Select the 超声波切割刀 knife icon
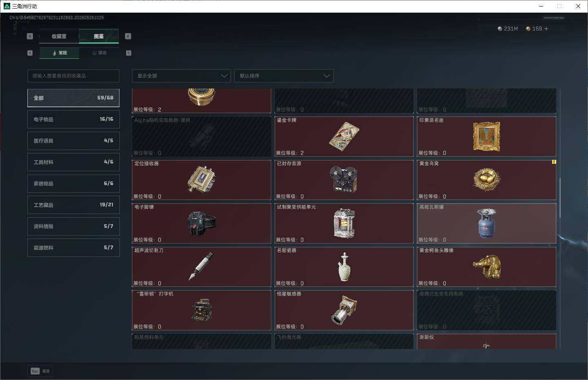 (x=201, y=266)
